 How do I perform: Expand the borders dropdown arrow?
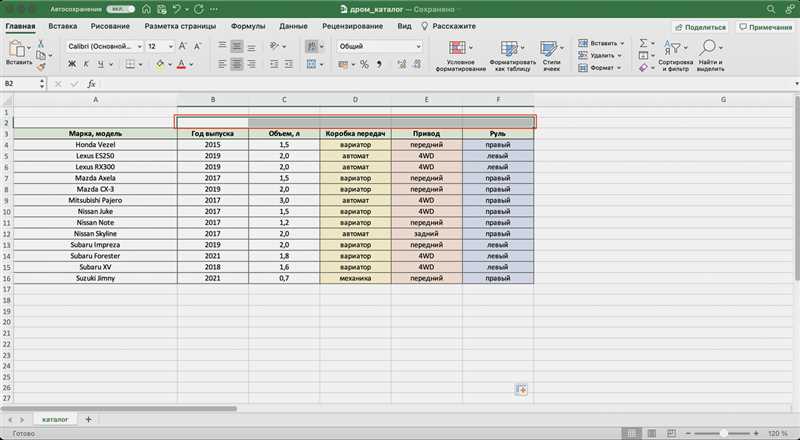click(x=140, y=65)
